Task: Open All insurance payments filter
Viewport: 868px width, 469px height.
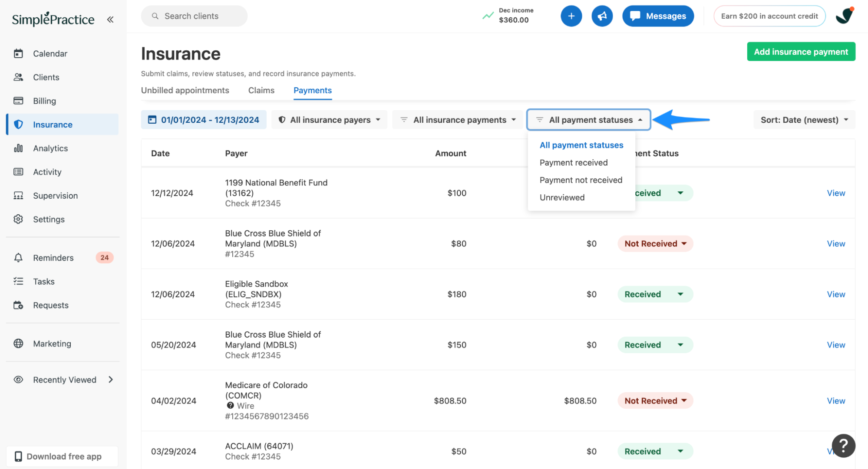Action: point(458,120)
